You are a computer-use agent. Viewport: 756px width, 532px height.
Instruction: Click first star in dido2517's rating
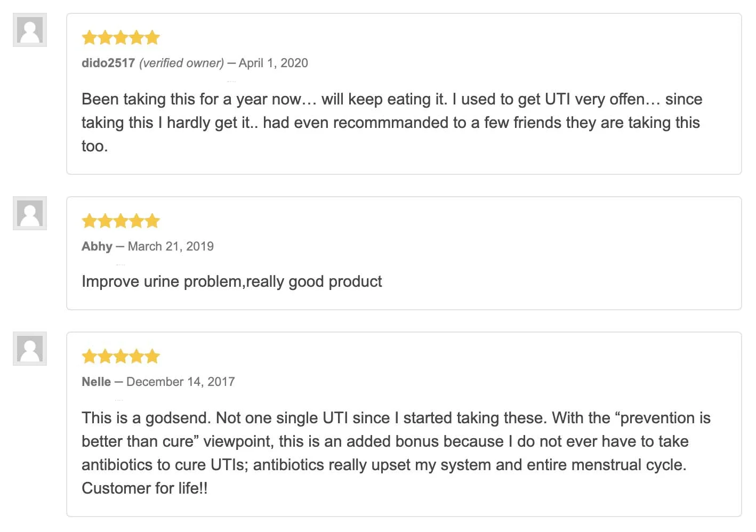click(x=90, y=38)
